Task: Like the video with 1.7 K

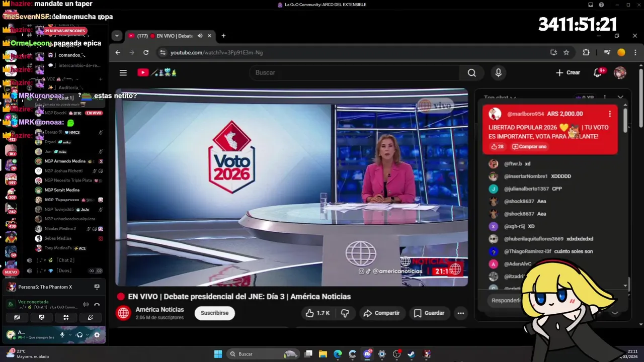Action: click(317, 313)
